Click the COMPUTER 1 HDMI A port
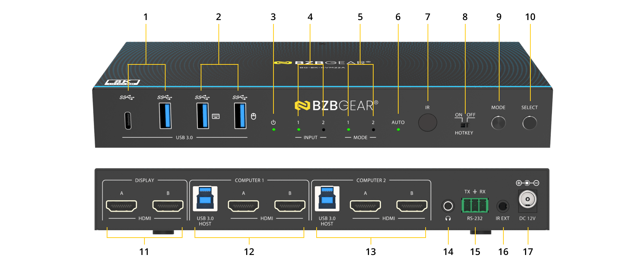Viewport: 644px width, 270px height. (x=243, y=206)
